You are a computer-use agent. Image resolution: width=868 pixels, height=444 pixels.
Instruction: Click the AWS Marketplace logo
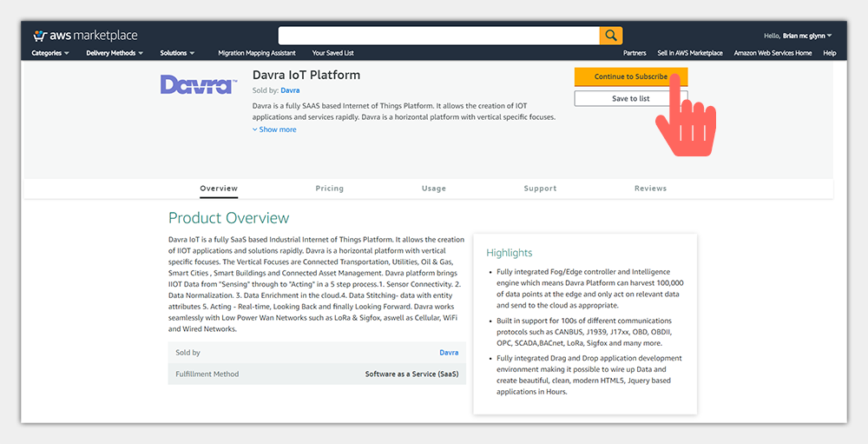click(85, 36)
